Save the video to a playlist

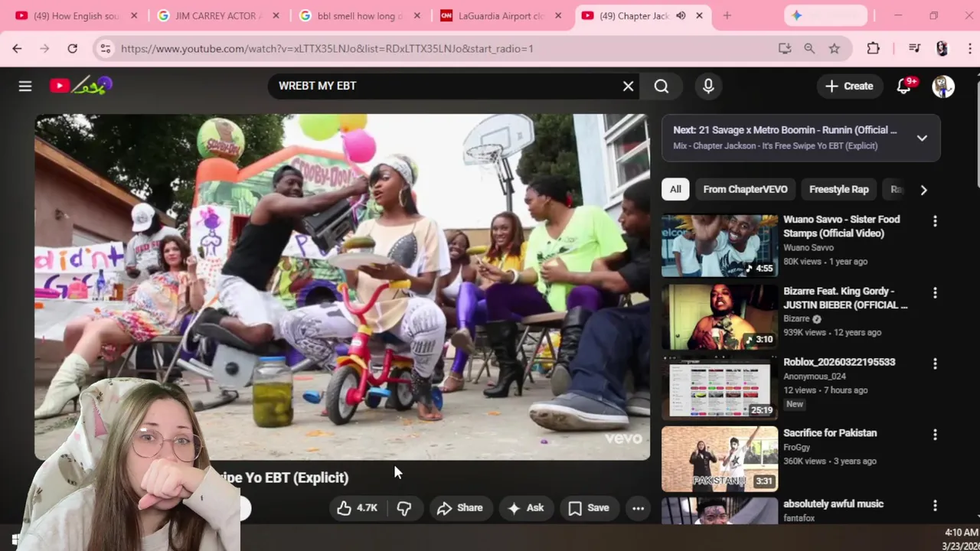tap(589, 508)
